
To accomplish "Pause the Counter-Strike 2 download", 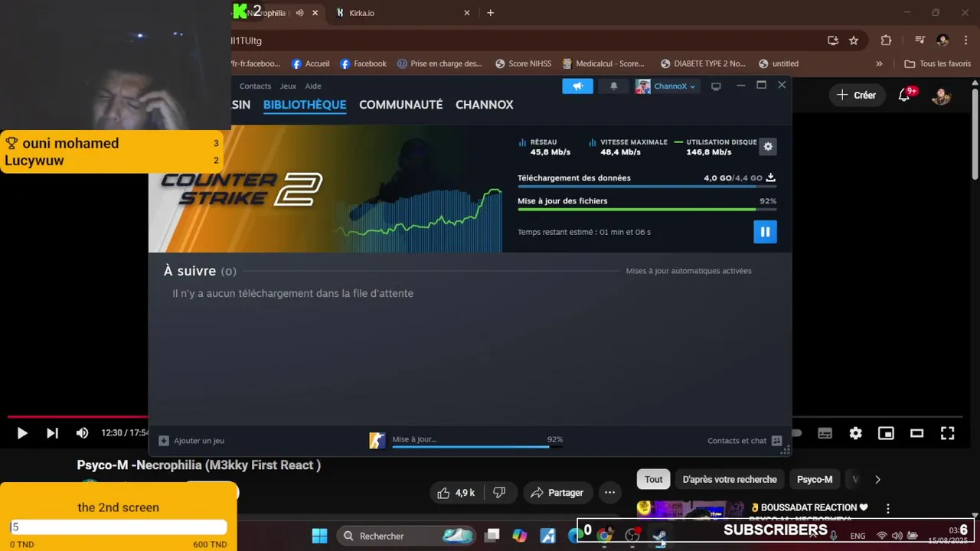I will click(765, 232).
